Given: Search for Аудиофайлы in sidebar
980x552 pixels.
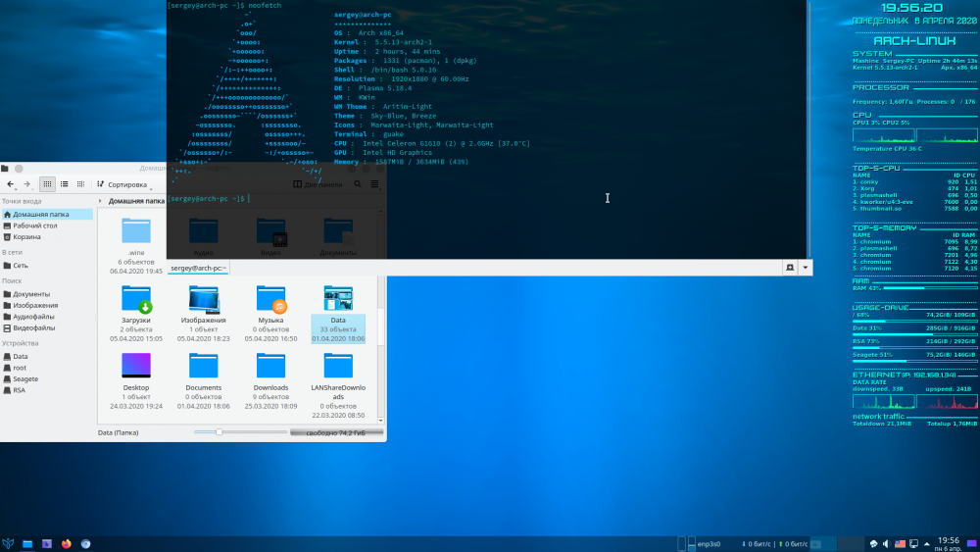Looking at the screenshot, I should coord(47,317).
